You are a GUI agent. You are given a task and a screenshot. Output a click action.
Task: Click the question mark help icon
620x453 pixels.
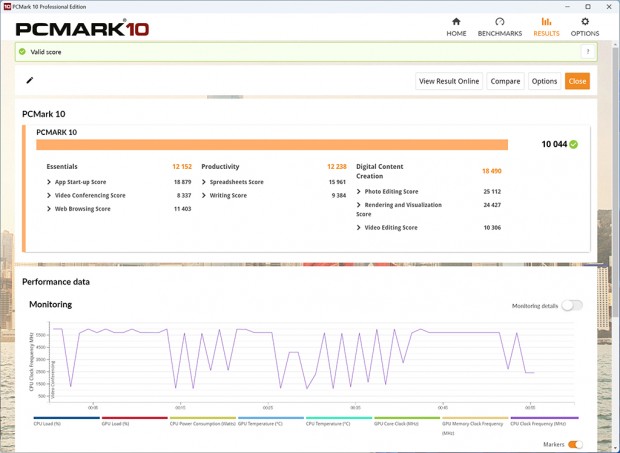coord(587,52)
